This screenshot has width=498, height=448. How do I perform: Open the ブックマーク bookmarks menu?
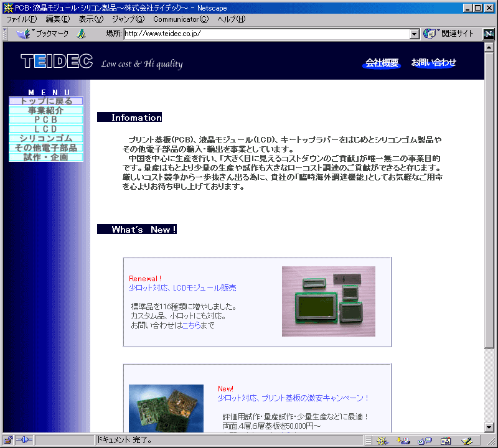tap(42, 34)
